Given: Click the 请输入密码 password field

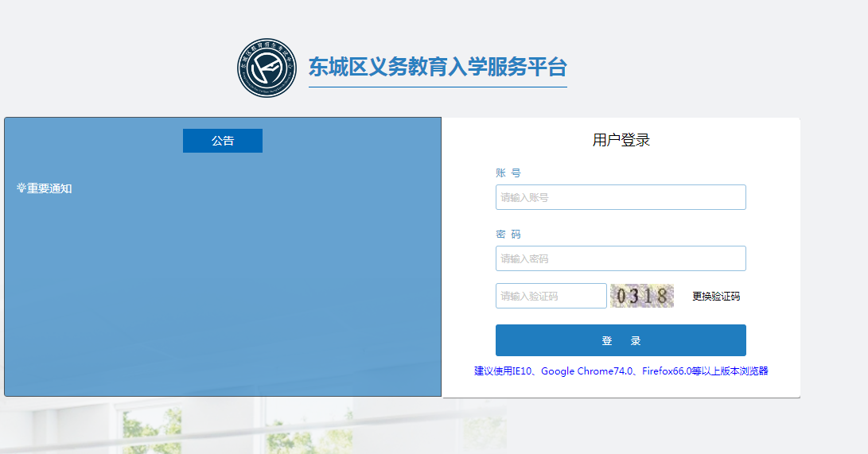Looking at the screenshot, I should click(x=620, y=258).
